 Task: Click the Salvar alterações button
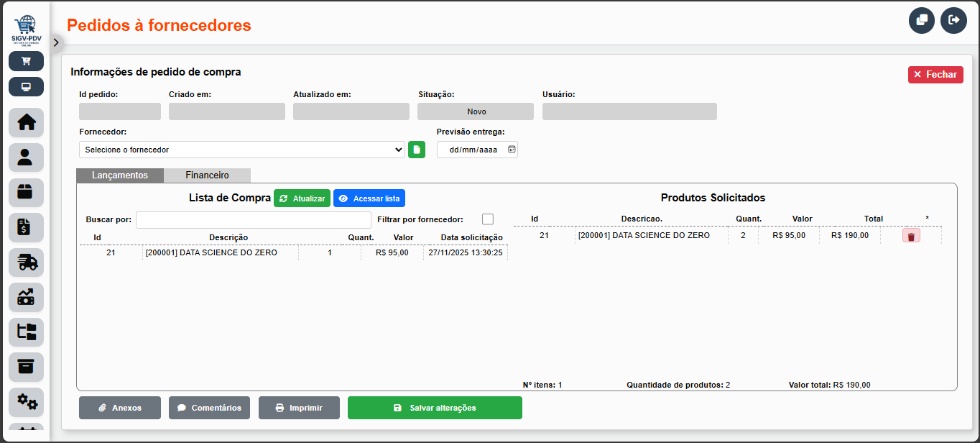(x=435, y=407)
